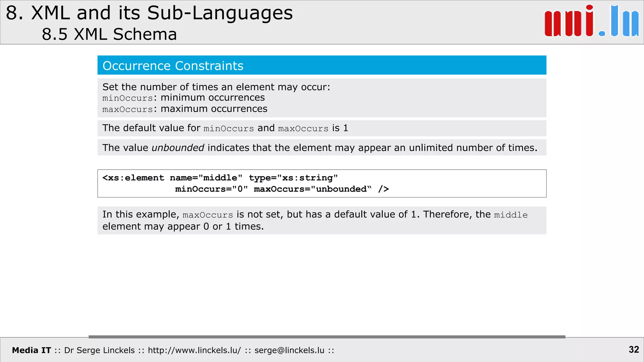Screen dimensions: 644x362
Task: Click the subtitle "8.5 XML Schema"
Action: 109,34
